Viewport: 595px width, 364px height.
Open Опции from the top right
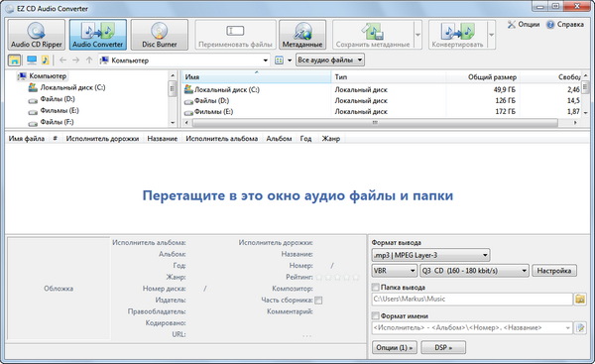pyautogui.click(x=524, y=24)
